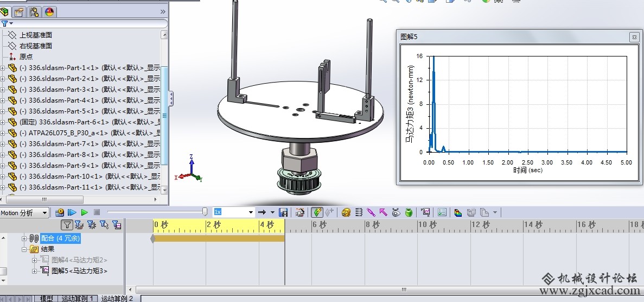Click the playback mode arrow icon
The width and height of the screenshot is (644, 302).
click(262, 212)
